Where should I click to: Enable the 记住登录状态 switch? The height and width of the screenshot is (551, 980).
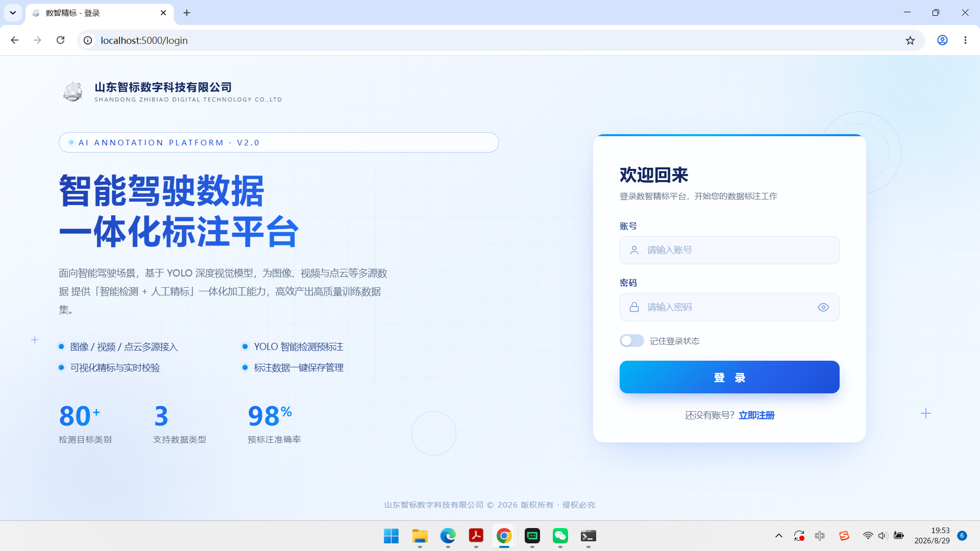[x=632, y=341]
